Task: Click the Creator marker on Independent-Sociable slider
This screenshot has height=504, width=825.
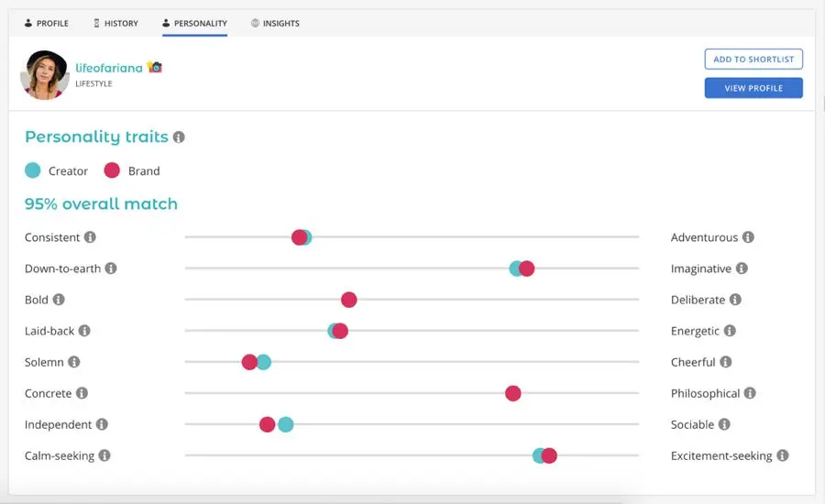Action: coord(287,424)
